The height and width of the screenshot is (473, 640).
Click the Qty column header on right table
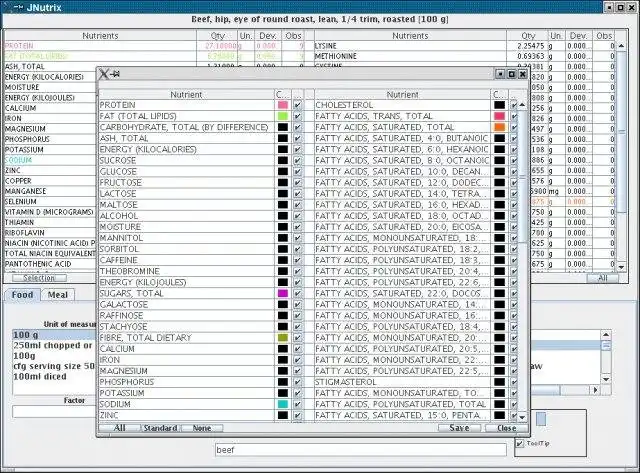[527, 36]
